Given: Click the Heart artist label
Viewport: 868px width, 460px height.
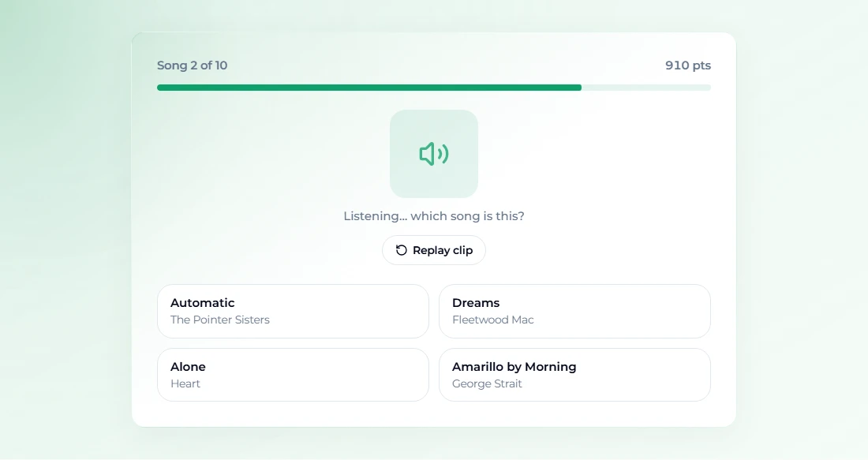Looking at the screenshot, I should (x=185, y=383).
